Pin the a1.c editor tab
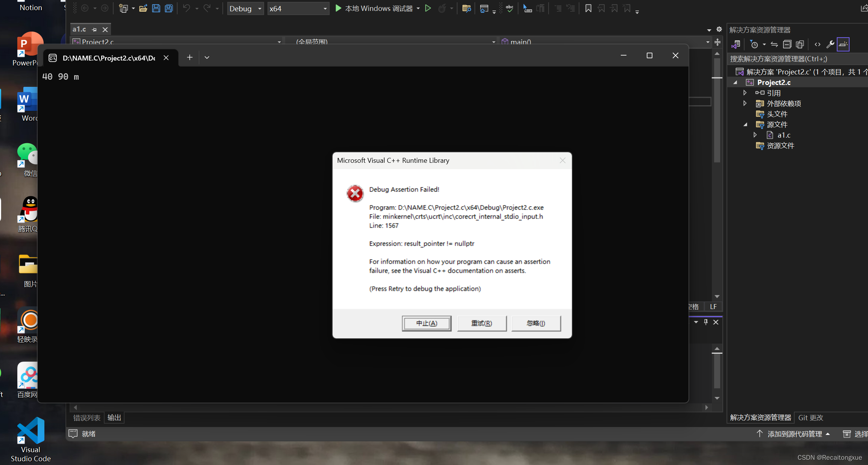Viewport: 868px width, 465px height. [x=94, y=29]
